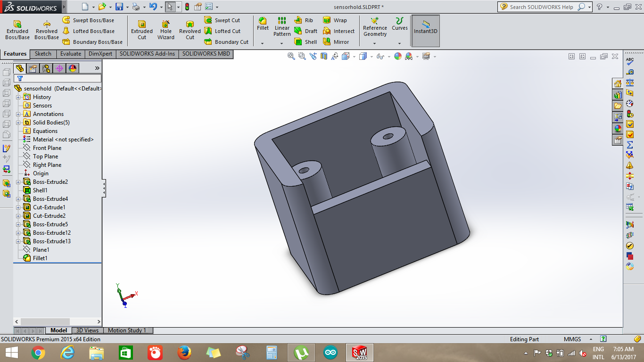Select Material <not specified> item
The height and width of the screenshot is (362, 644).
click(x=58, y=140)
